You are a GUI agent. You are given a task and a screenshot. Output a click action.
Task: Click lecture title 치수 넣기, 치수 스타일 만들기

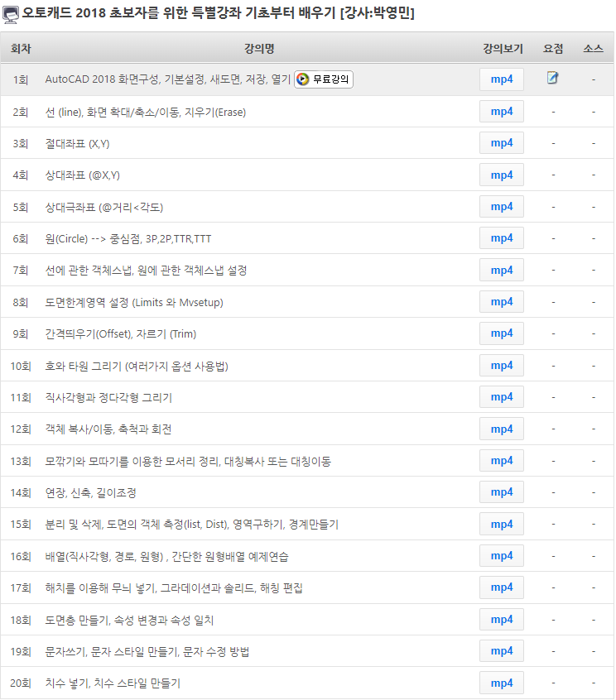pyautogui.click(x=113, y=683)
